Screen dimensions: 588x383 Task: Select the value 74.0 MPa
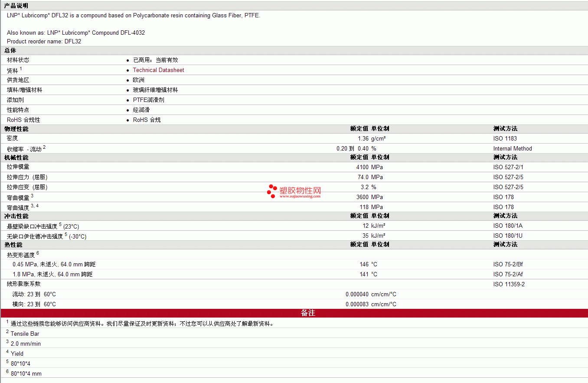tap(370, 177)
